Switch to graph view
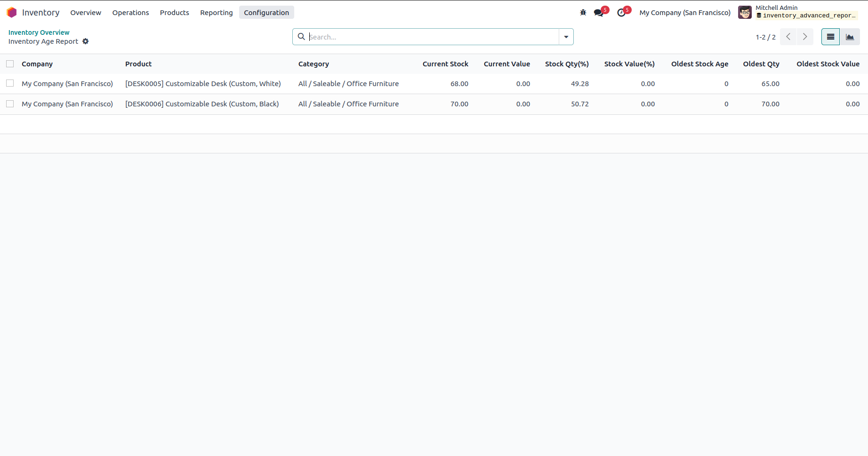 850,37
